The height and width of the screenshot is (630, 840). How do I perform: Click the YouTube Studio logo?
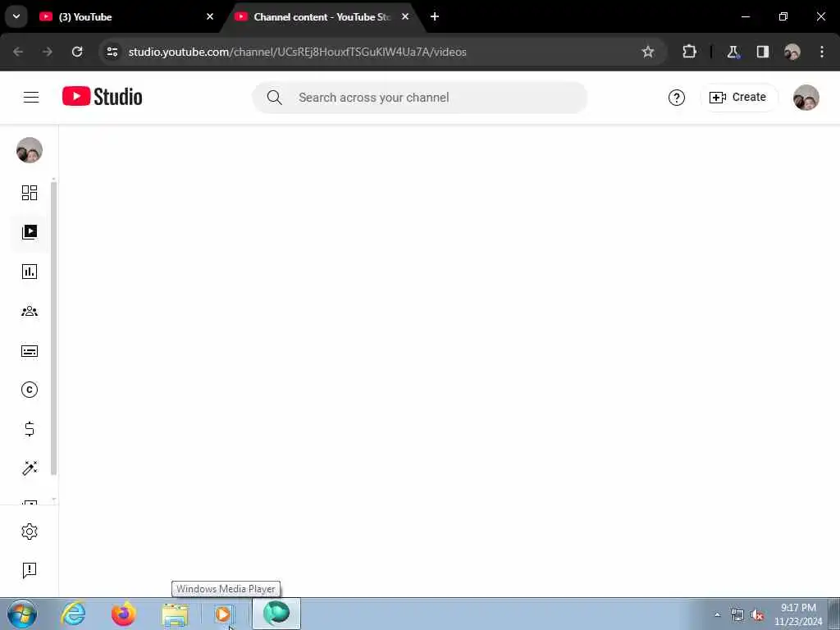[103, 97]
